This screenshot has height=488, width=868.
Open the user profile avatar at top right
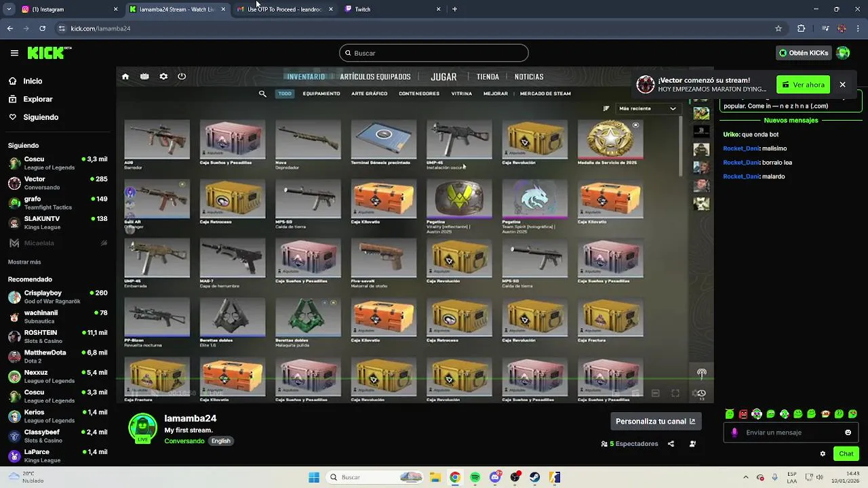tap(843, 53)
